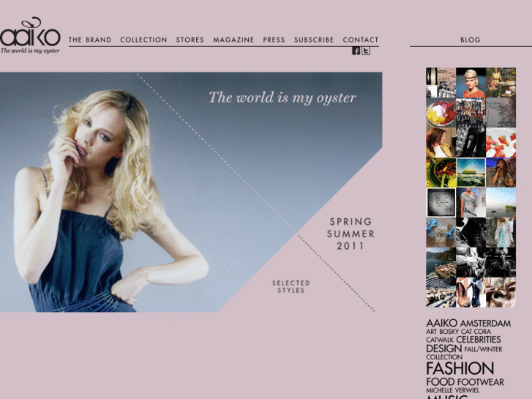The image size is (532, 399).
Task: Go to the Stores page
Action: 190,40
